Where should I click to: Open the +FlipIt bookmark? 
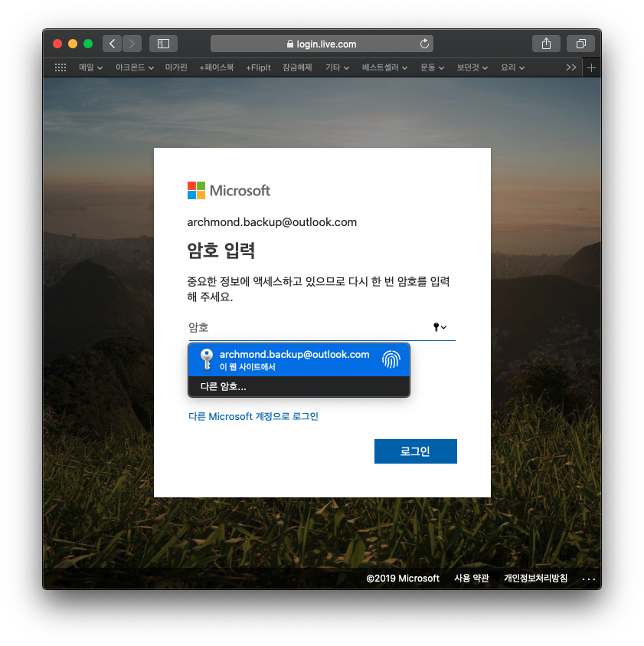[x=258, y=67]
